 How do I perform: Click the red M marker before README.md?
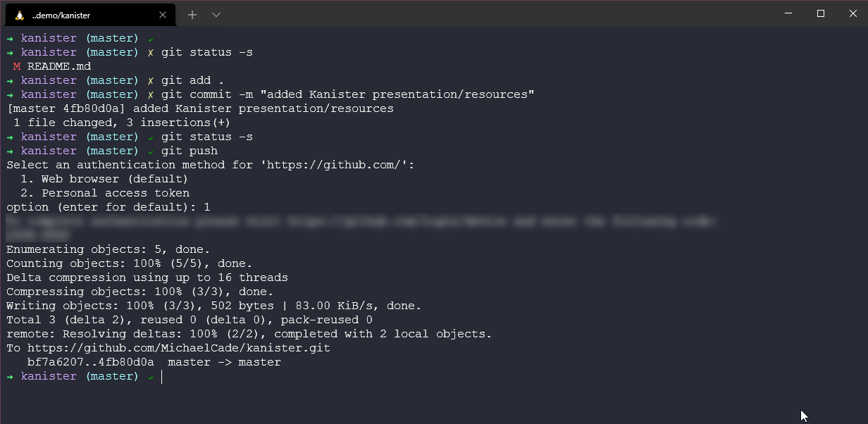coord(17,66)
